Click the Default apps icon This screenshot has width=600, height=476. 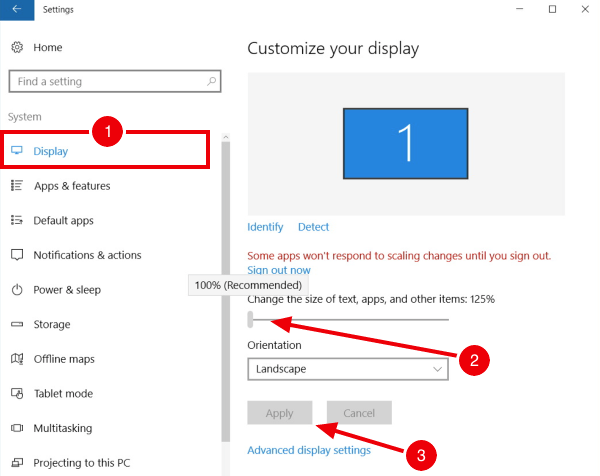[x=17, y=220]
